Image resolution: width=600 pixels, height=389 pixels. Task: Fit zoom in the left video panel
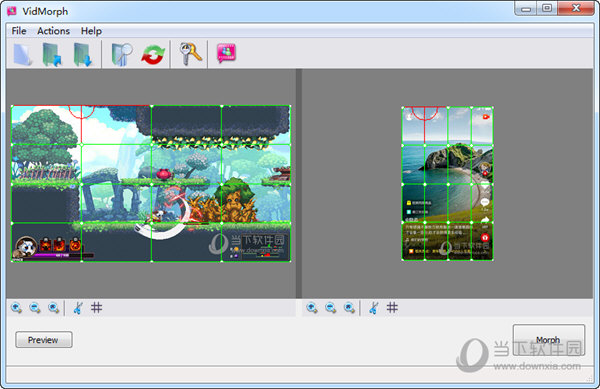(x=53, y=308)
